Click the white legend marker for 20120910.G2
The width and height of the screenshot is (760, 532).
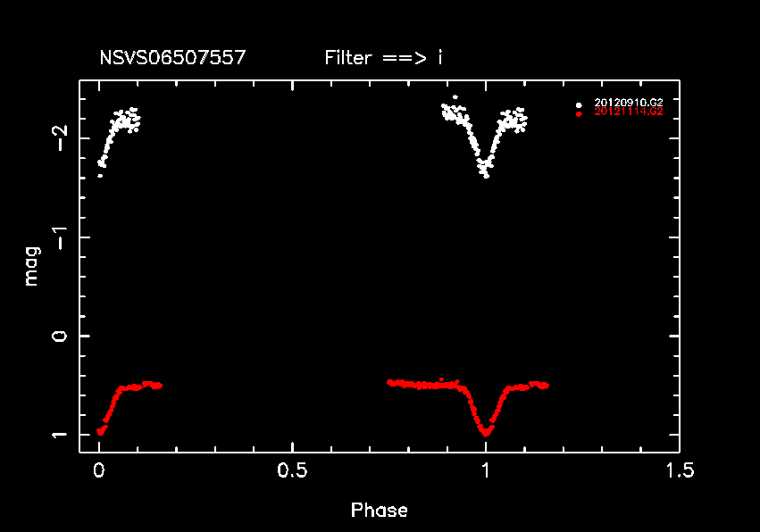point(579,104)
